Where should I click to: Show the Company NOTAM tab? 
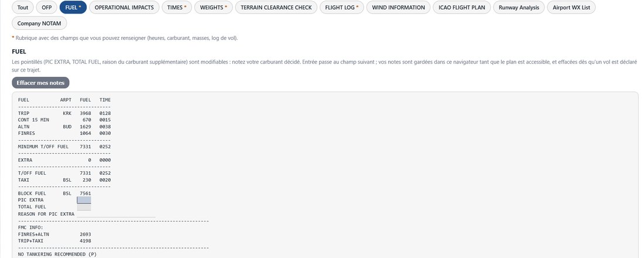[x=39, y=23]
